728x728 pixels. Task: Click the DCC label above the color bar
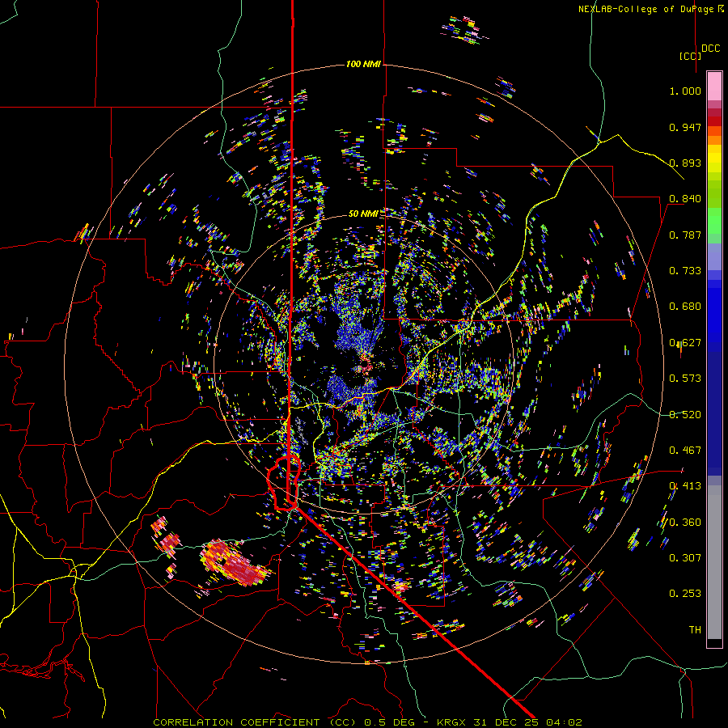coord(711,48)
